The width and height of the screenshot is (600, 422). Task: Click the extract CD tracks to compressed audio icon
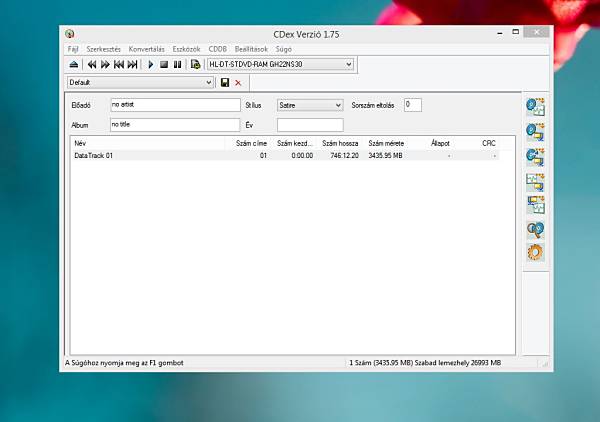point(535,132)
